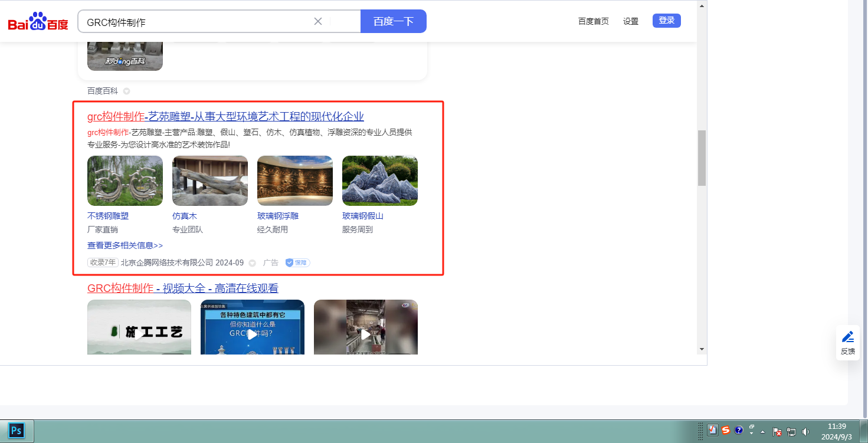The image size is (868, 443).
Task: Open Photoshop from the taskbar
Action: pyautogui.click(x=17, y=431)
